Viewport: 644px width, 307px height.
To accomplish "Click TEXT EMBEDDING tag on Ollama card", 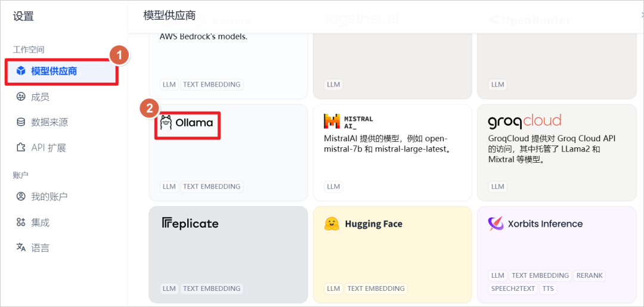I will tap(212, 187).
